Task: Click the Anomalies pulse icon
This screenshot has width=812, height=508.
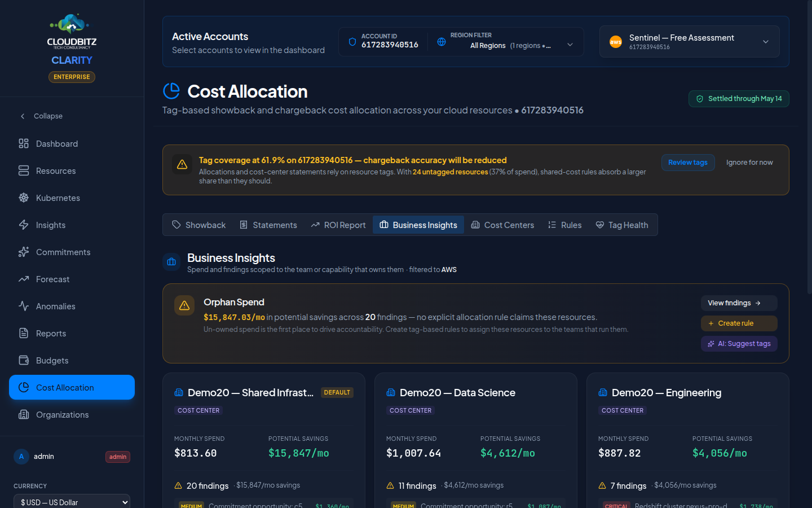Action: [24, 306]
